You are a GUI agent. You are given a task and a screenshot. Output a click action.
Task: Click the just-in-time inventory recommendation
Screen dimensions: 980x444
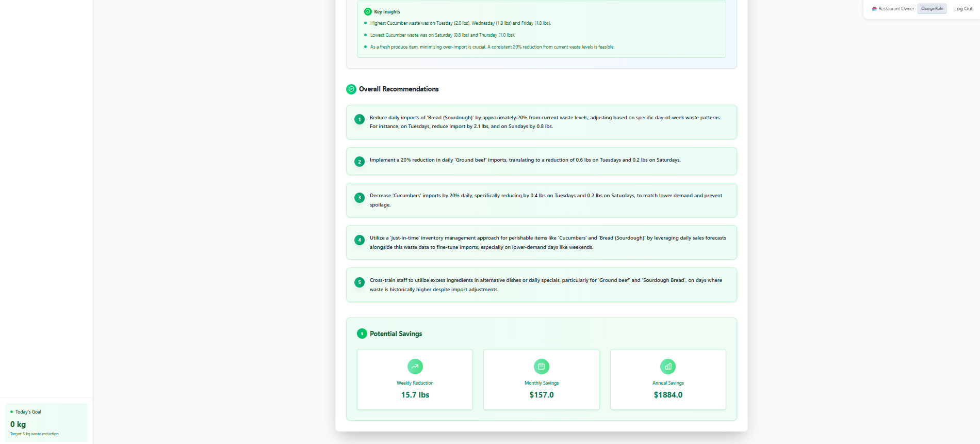tap(542, 243)
